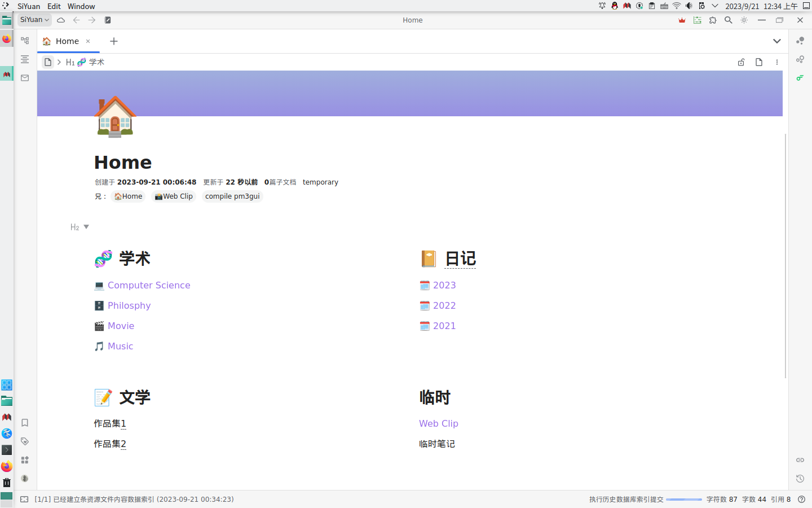Open the 2022 diary link
The height and width of the screenshot is (508, 812).
click(x=444, y=305)
